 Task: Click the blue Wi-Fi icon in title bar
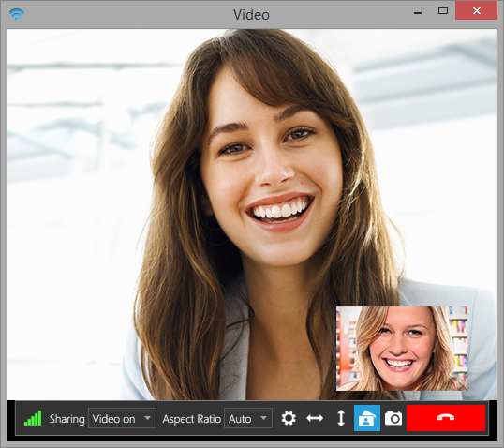pyautogui.click(x=17, y=14)
